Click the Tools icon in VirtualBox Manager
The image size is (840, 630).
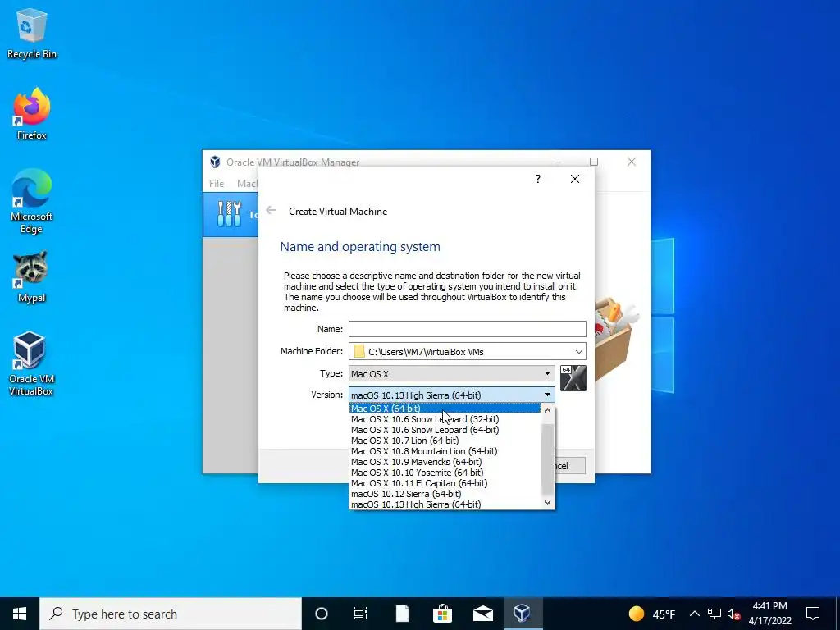tap(230, 214)
